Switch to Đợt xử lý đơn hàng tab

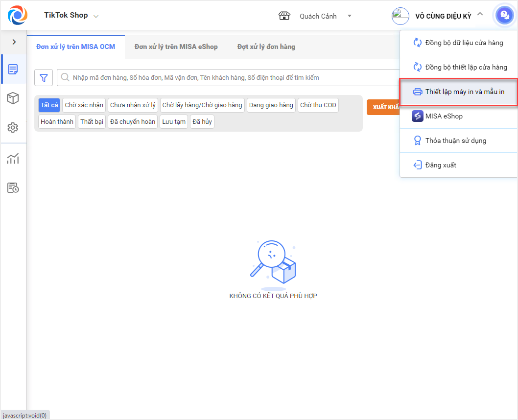tap(266, 47)
